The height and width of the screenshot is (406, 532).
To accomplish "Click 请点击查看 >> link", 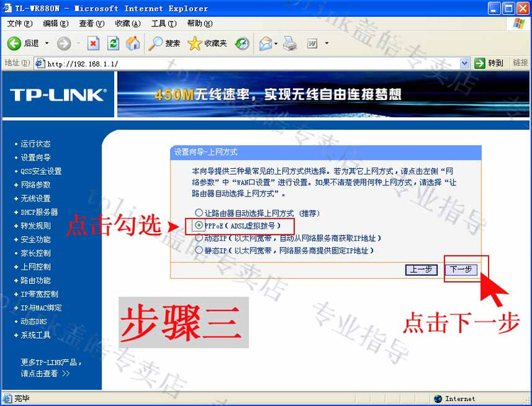I will tap(45, 374).
